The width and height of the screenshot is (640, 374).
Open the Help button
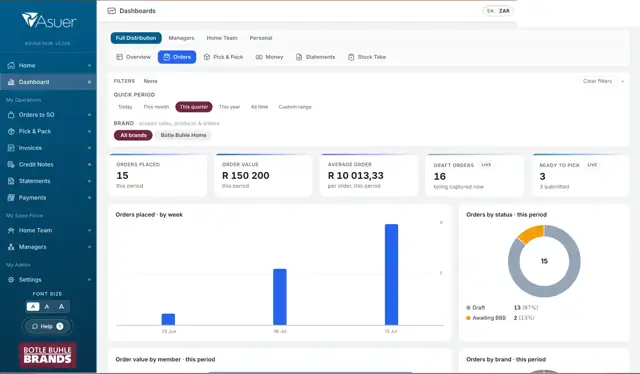(x=47, y=326)
